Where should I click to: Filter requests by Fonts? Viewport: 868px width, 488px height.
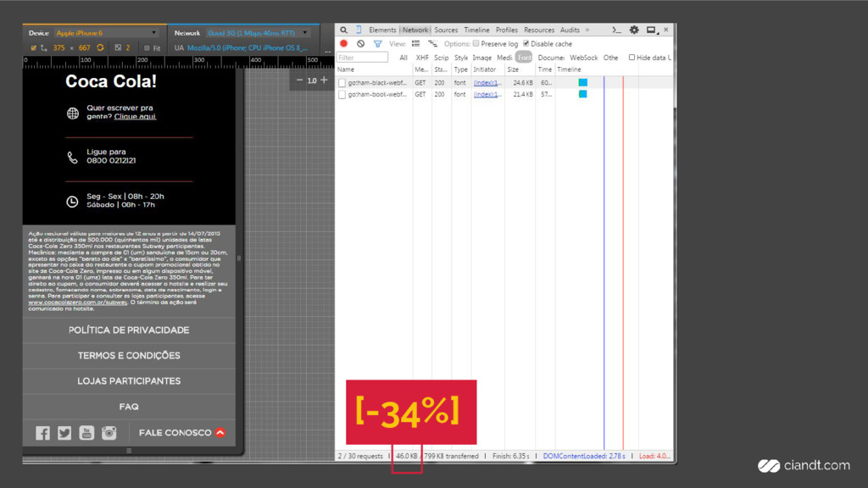click(524, 58)
